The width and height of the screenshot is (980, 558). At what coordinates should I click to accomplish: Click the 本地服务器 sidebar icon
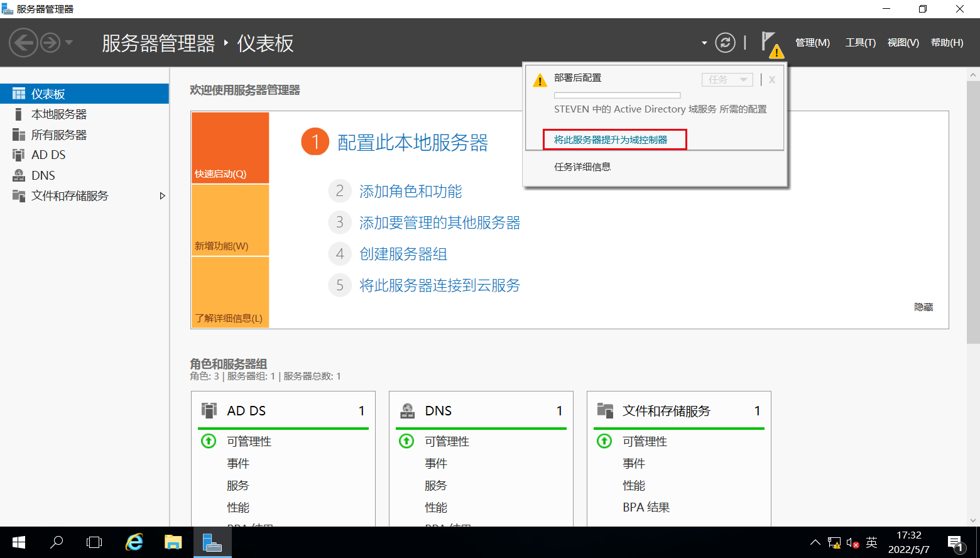(x=18, y=114)
